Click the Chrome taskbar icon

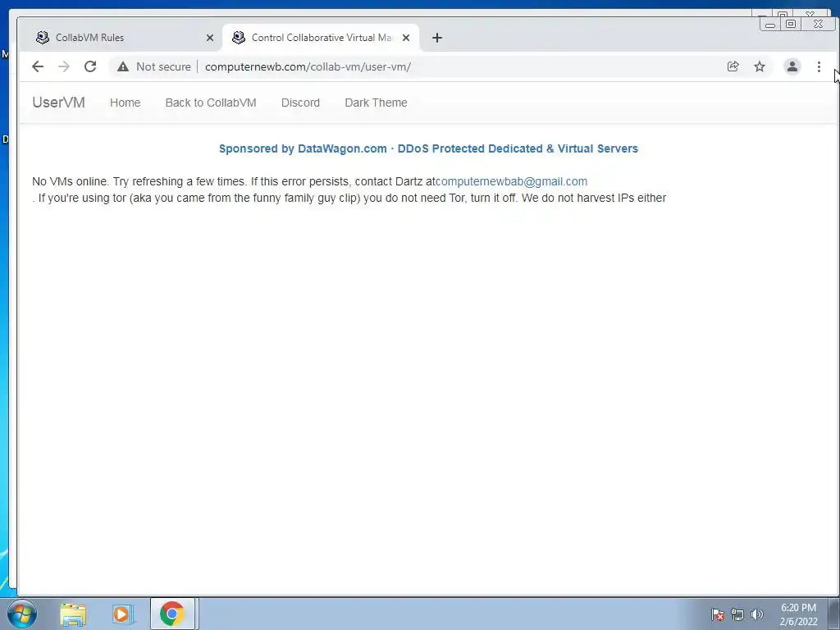(x=172, y=614)
